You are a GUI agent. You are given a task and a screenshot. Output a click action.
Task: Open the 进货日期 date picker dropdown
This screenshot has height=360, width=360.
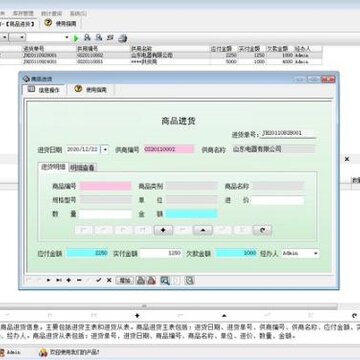click(105, 149)
